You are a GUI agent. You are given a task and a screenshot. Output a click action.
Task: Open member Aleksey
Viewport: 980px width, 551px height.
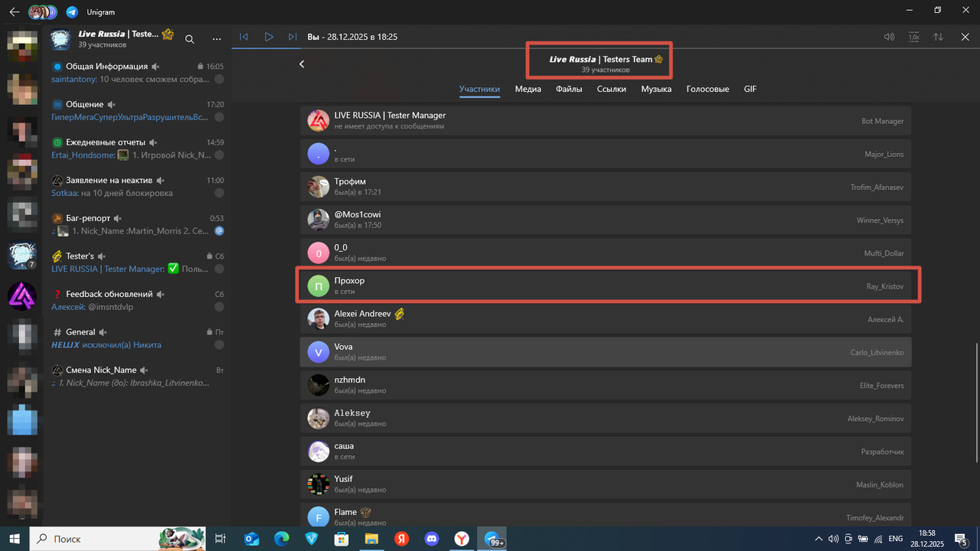606,418
